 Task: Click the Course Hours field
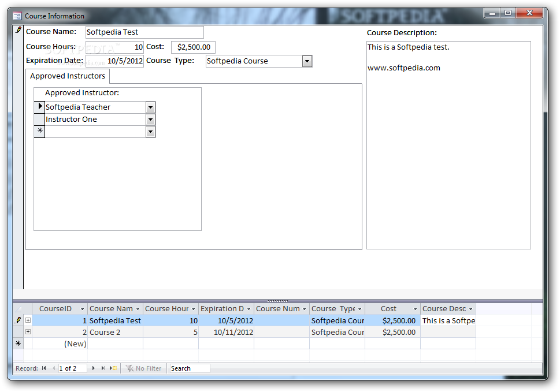click(x=114, y=47)
